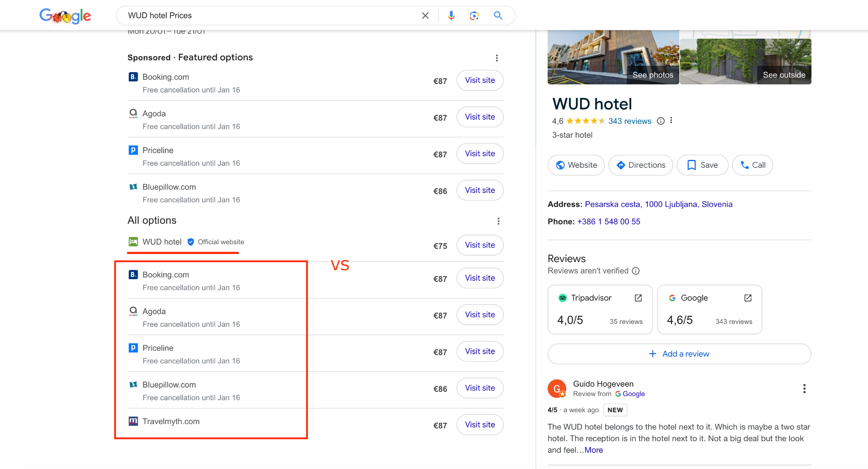The width and height of the screenshot is (868, 469).
Task: Save the WUD hotel listing
Action: [x=702, y=165]
